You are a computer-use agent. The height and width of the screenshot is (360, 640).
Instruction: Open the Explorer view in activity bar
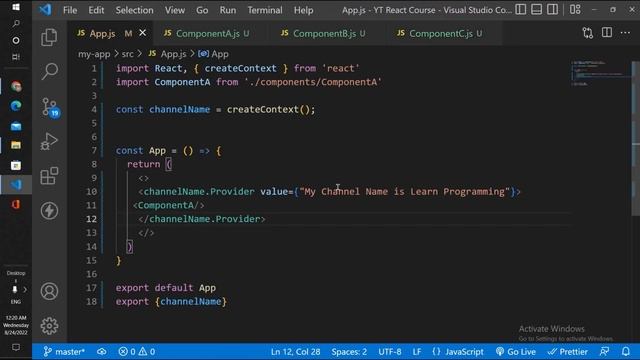coord(49,38)
